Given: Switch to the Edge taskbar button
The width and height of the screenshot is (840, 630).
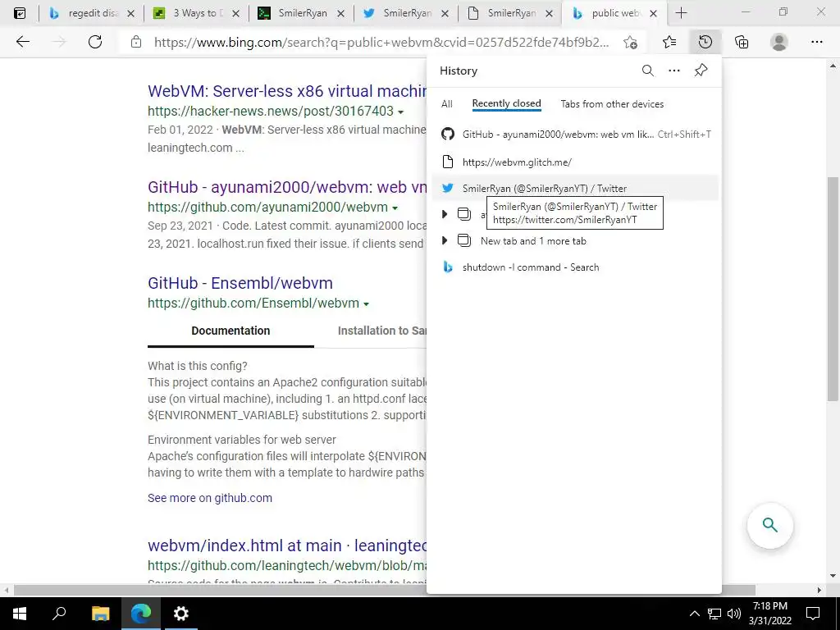Looking at the screenshot, I should pos(140,614).
